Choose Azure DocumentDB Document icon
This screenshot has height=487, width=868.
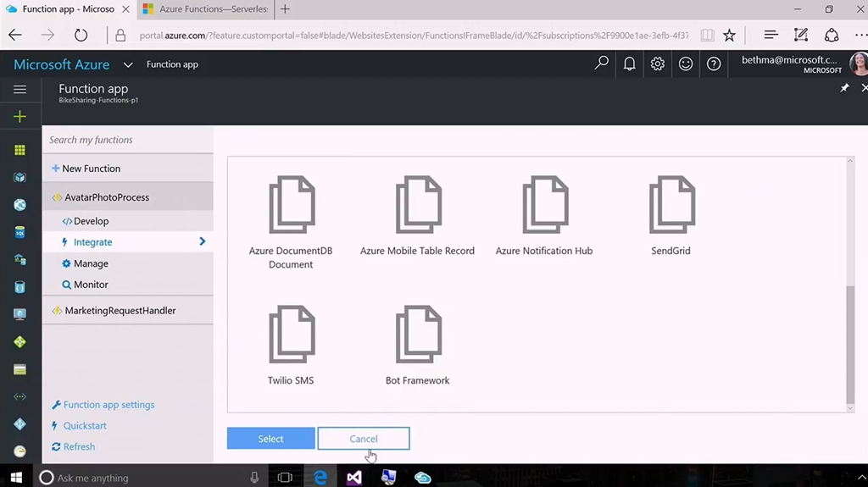click(x=291, y=206)
